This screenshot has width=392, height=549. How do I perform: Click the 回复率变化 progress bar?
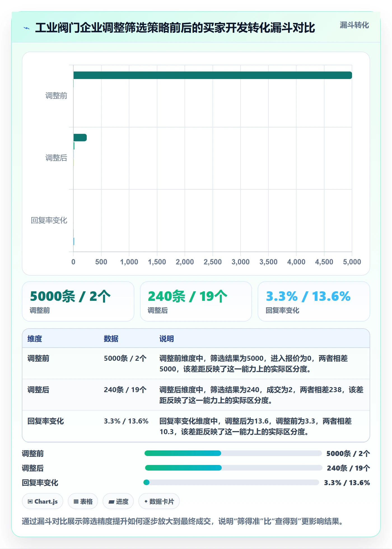click(231, 482)
